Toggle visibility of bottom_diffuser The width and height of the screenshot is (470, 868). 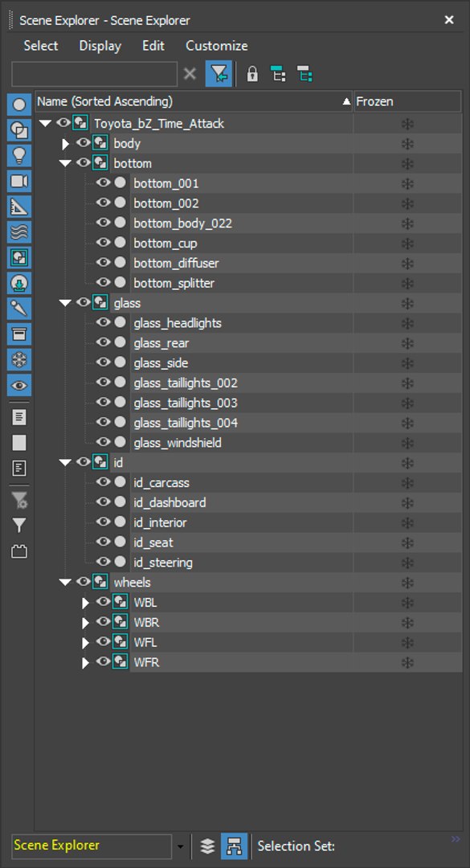(103, 263)
